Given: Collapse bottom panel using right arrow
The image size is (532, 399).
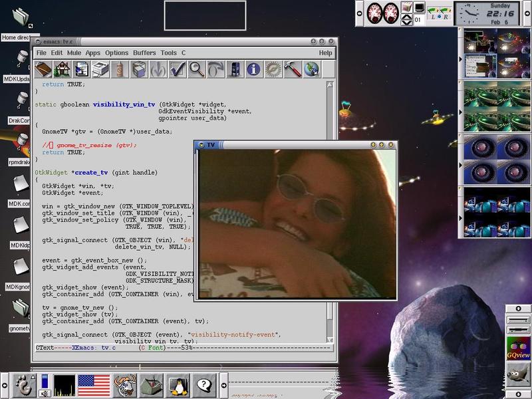Looking at the screenshot, I should [224, 386].
